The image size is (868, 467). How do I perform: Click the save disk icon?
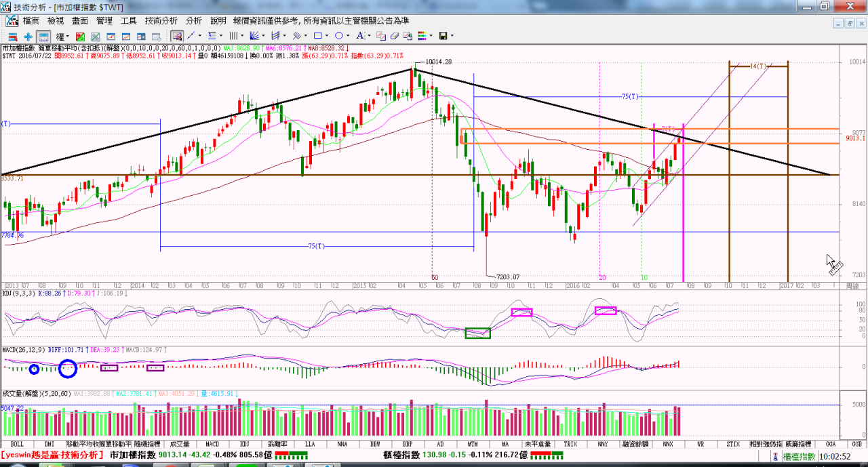pyautogui.click(x=443, y=36)
